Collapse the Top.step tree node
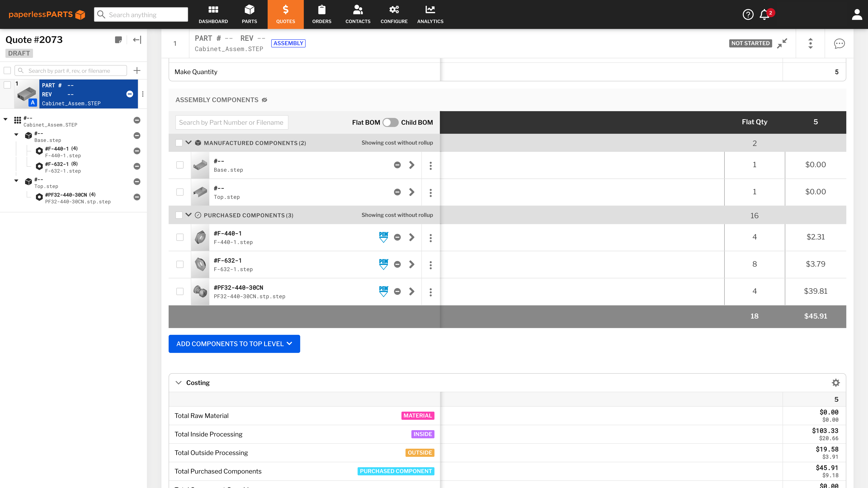This screenshot has width=868, height=488. 16,181
